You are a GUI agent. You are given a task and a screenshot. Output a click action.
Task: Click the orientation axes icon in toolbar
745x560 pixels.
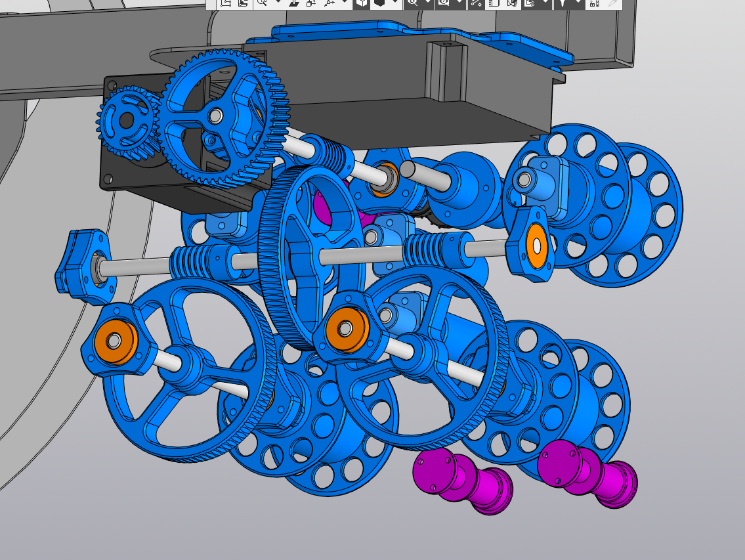pyautogui.click(x=330, y=3)
